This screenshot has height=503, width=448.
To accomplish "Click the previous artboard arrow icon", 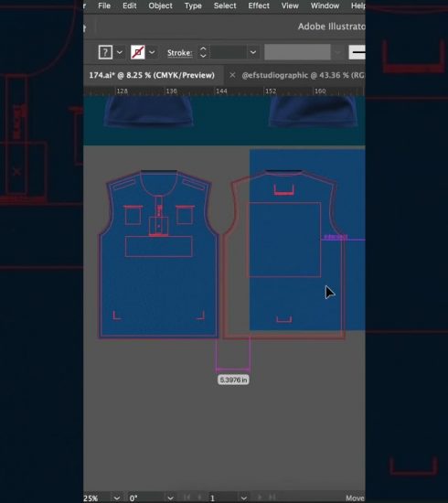I will pyautogui.click(x=199, y=498).
